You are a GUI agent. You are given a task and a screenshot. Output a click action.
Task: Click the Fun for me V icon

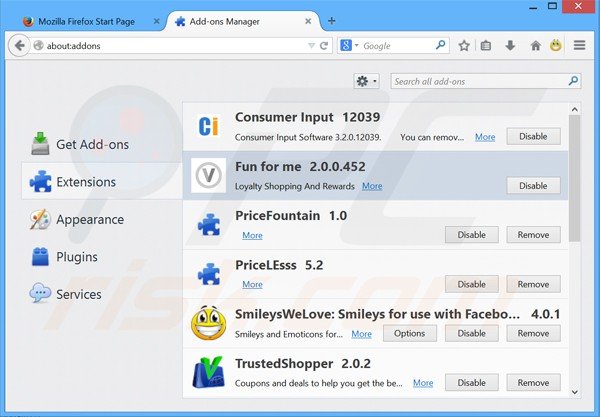click(209, 175)
